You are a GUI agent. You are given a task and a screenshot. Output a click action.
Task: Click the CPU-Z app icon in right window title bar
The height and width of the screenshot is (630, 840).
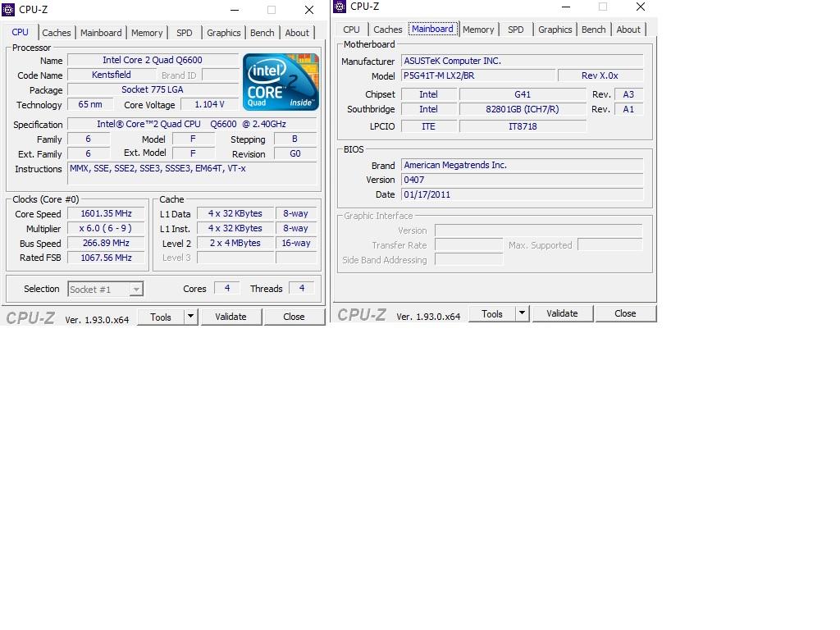tap(340, 7)
